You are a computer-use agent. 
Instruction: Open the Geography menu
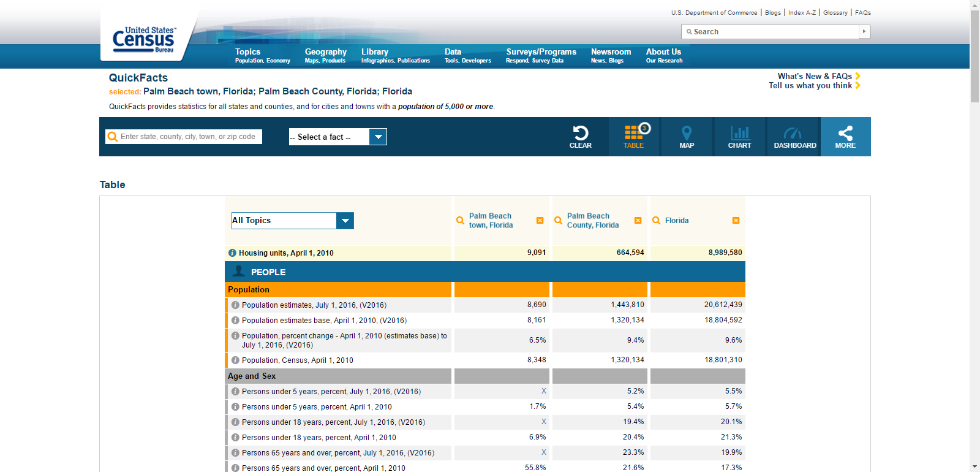tap(326, 56)
